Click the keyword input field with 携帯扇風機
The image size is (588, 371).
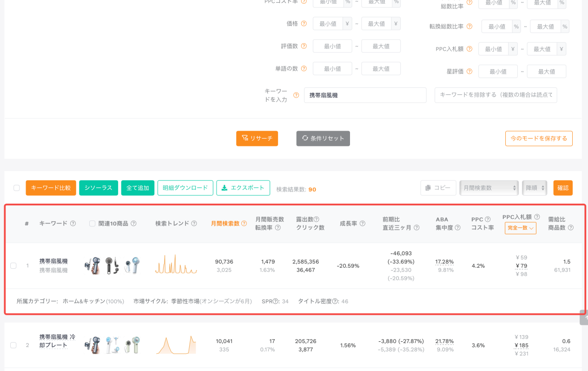(365, 95)
